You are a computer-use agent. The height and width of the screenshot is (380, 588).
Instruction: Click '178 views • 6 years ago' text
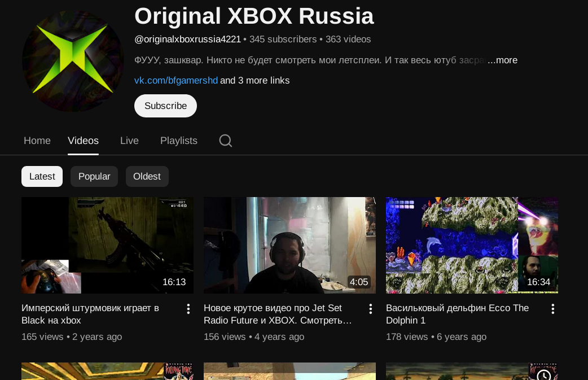[436, 337]
